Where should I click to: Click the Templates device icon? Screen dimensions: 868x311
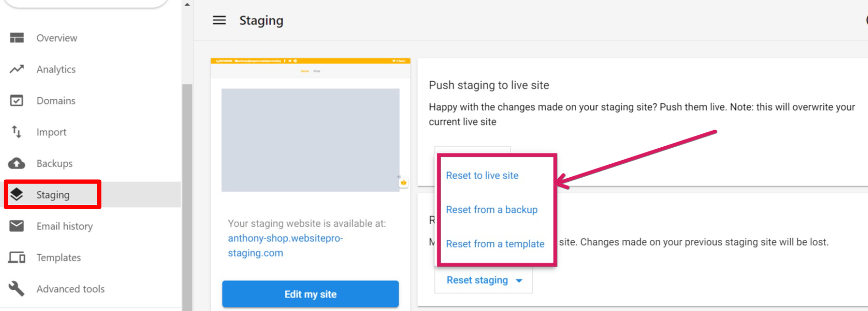click(17, 257)
